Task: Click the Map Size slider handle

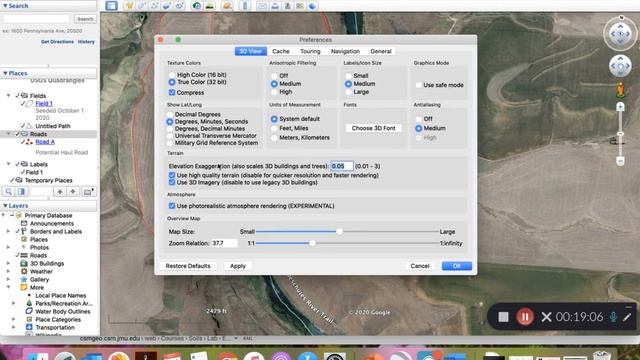Action: [x=340, y=231]
